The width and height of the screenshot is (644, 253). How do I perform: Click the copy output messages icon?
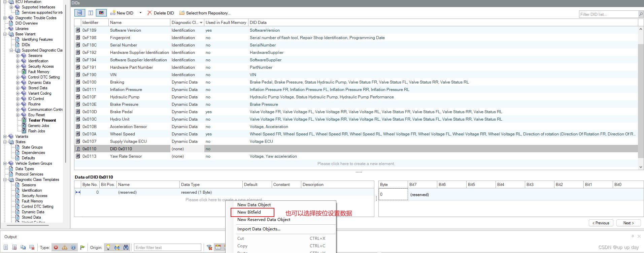[x=23, y=247]
